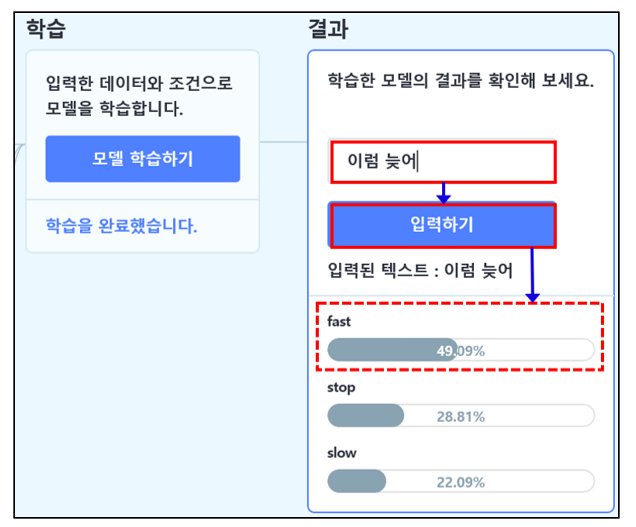Focus the text input containing 이럼 늦어
Screen dimensions: 636x527
tap(442, 161)
